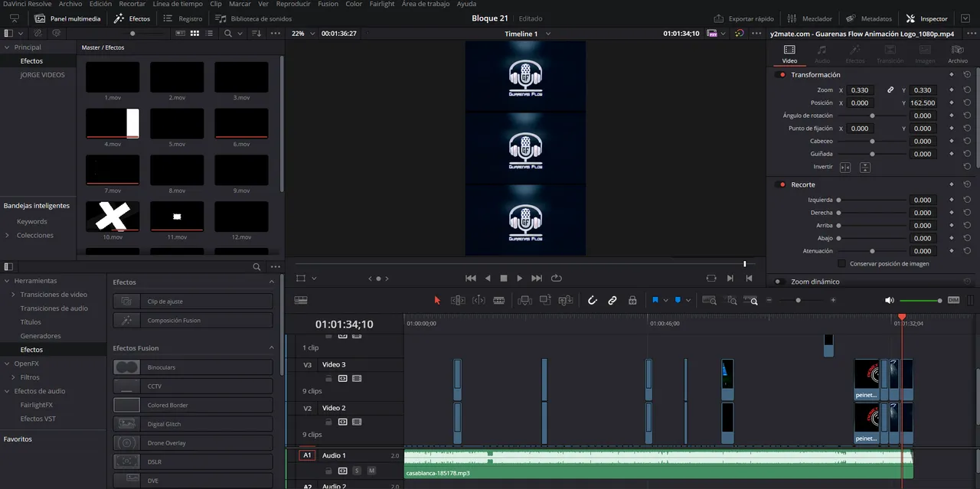Open the Línea de tiempo menu
Image resolution: width=980 pixels, height=489 pixels.
178,4
